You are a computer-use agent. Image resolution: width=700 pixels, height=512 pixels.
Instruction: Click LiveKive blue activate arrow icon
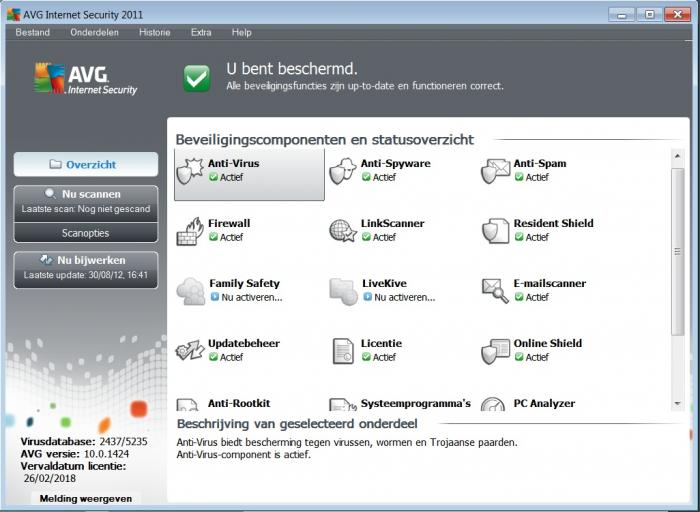point(367,297)
